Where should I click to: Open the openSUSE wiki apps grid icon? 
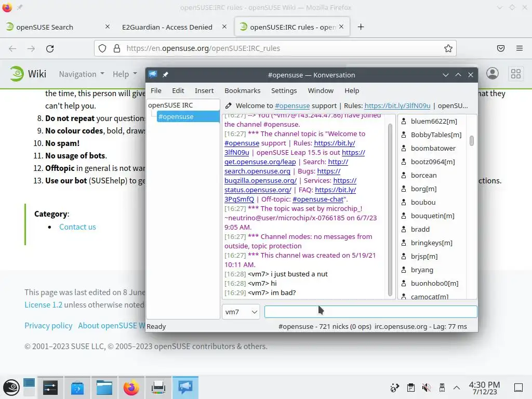[516, 74]
